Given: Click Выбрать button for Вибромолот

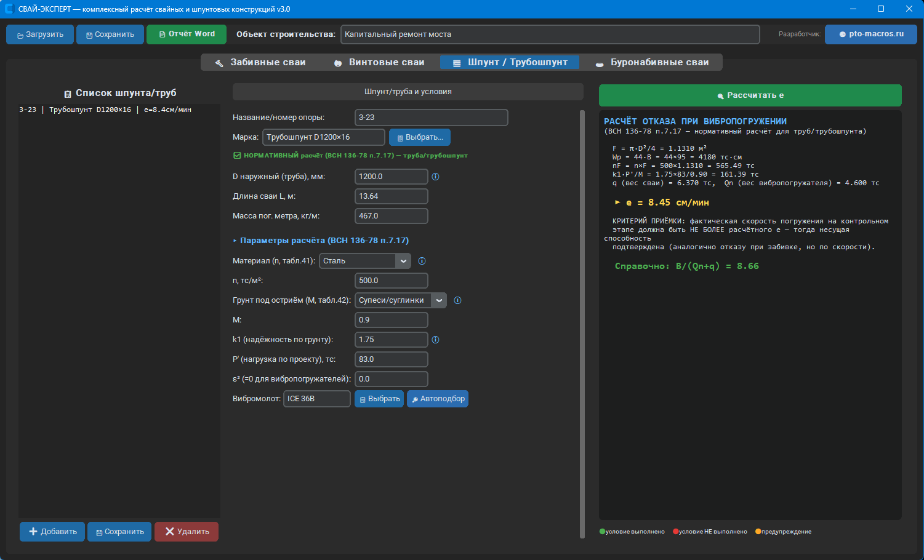Looking at the screenshot, I should pos(379,399).
